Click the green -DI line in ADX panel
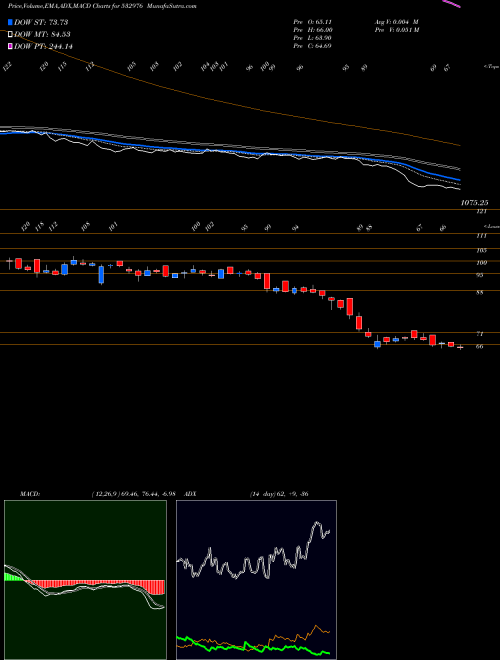This screenshot has width=500, height=660. pyautogui.click(x=253, y=648)
